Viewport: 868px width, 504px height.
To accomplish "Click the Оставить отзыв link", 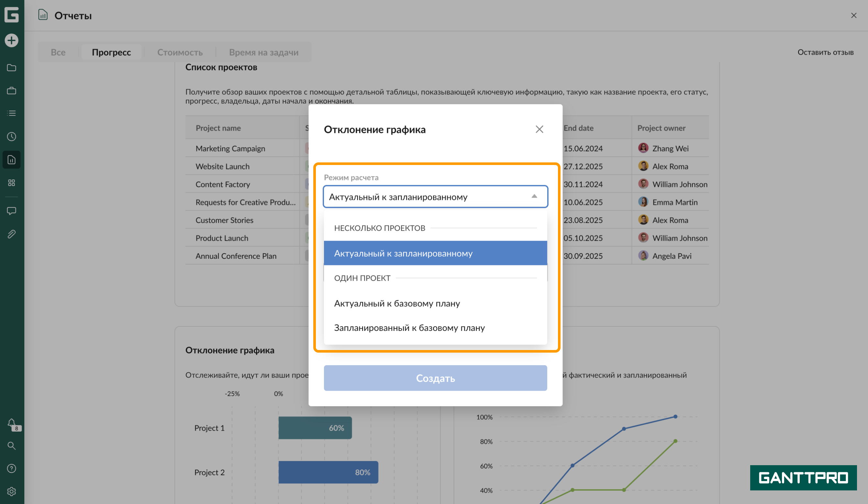I will [825, 52].
